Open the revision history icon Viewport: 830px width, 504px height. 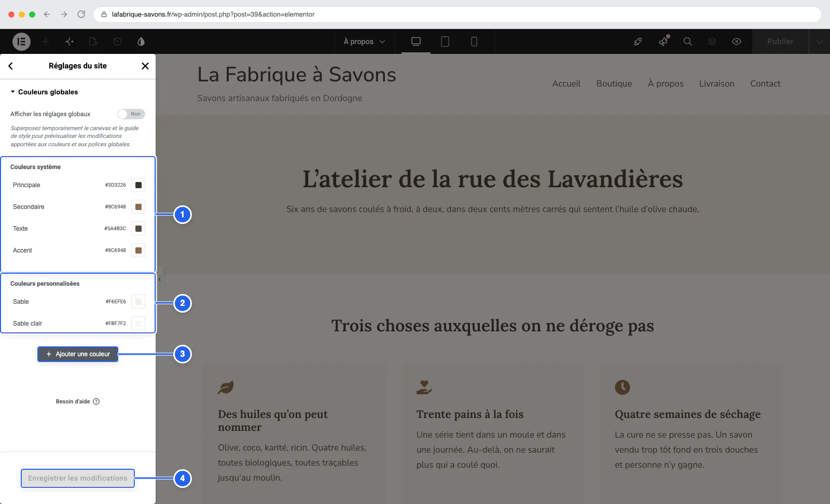(117, 41)
